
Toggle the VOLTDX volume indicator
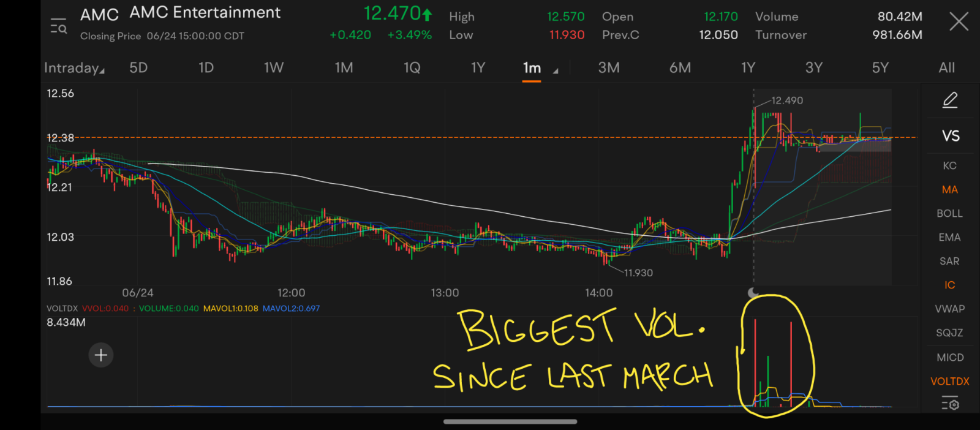(950, 381)
